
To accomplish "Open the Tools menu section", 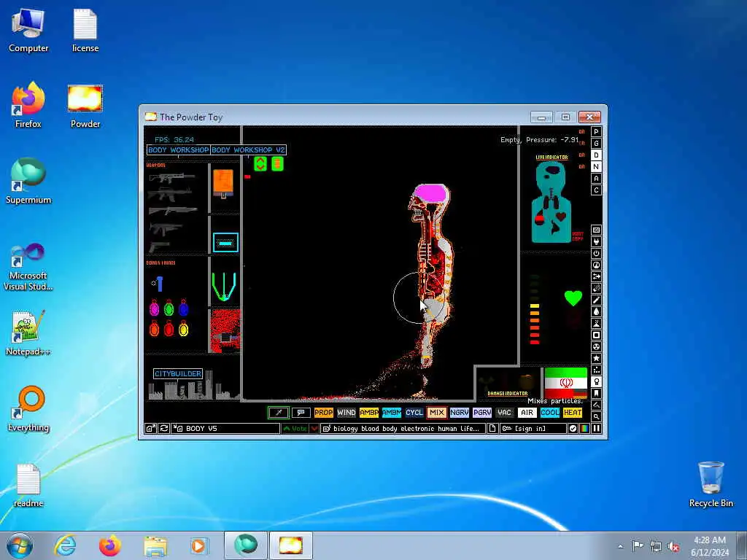I will coord(596,382).
